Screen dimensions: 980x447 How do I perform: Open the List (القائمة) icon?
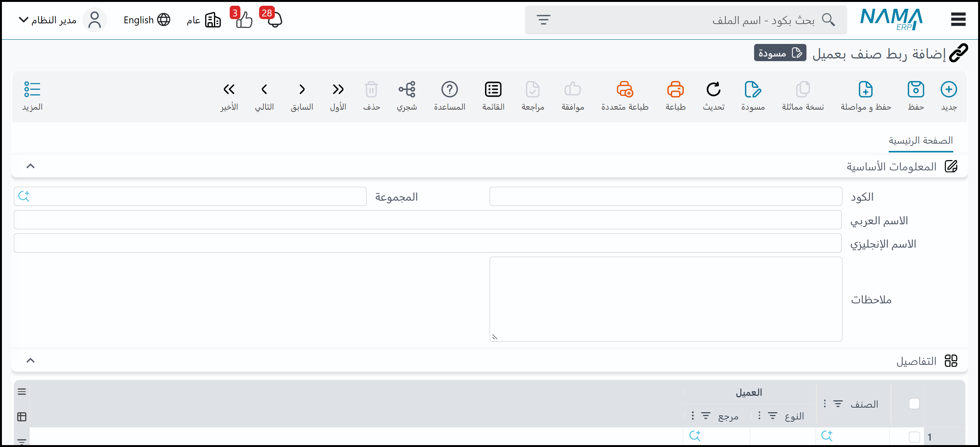493,90
